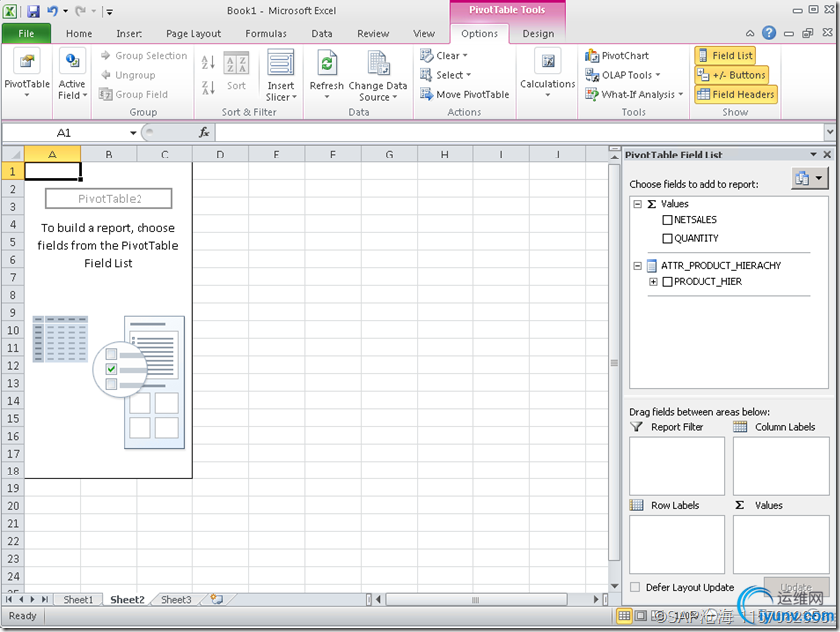Expand the PRODUCT_HIER hierarchy

tap(653, 282)
